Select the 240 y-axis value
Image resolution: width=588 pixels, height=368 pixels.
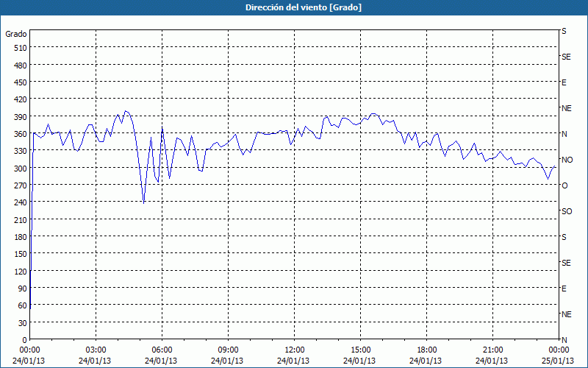click(x=21, y=202)
